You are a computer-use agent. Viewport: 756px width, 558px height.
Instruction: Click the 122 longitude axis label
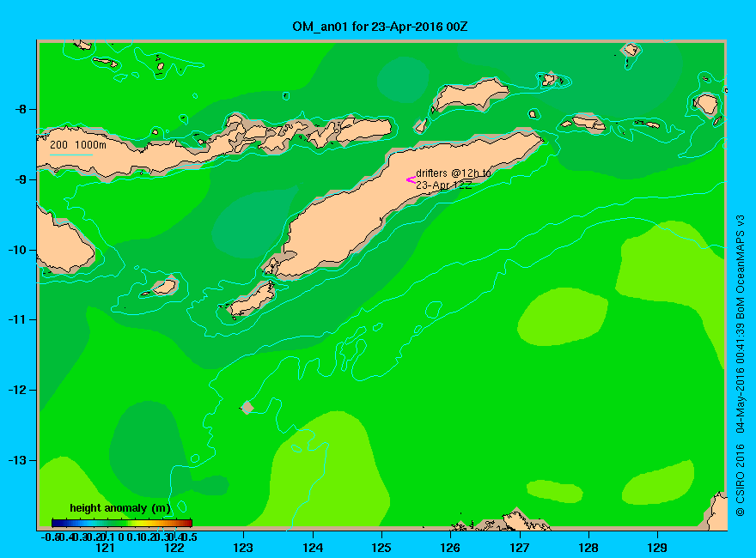(x=174, y=548)
